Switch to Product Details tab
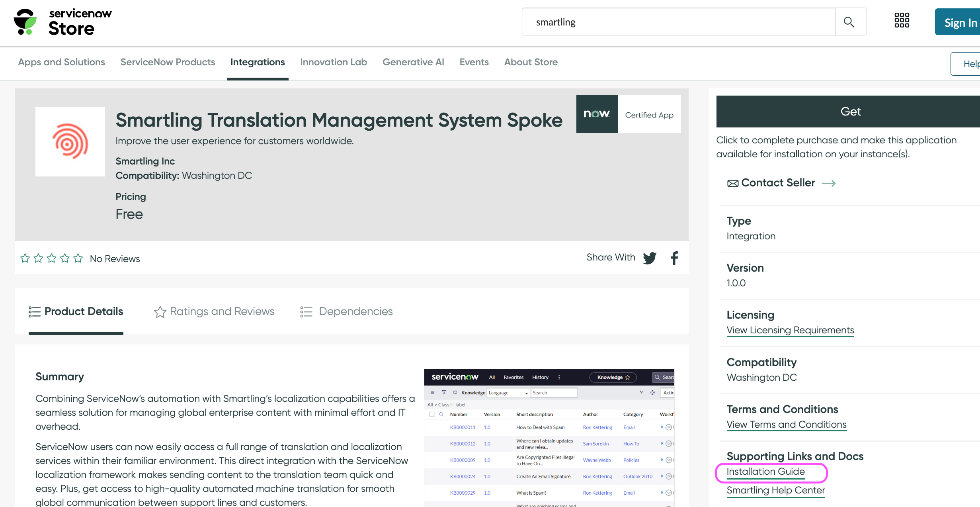The height and width of the screenshot is (507, 980). (x=76, y=311)
